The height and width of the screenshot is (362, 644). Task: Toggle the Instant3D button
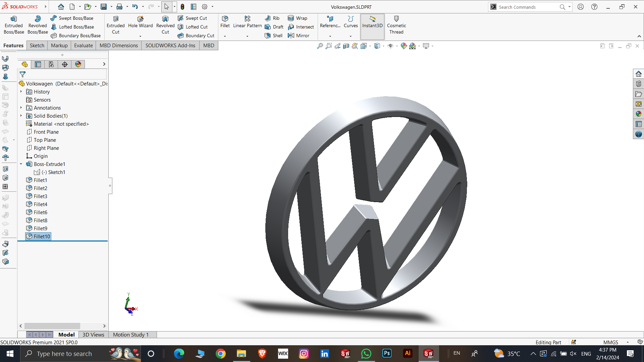372,22
